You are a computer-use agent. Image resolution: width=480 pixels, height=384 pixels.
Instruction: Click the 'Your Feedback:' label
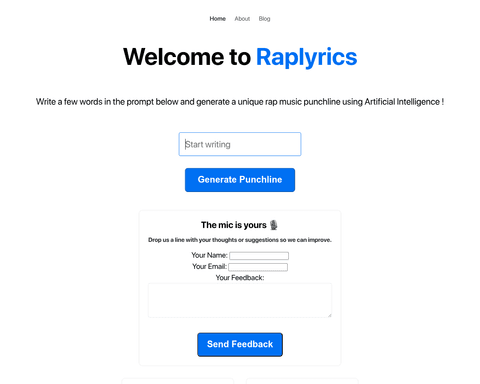click(x=240, y=278)
